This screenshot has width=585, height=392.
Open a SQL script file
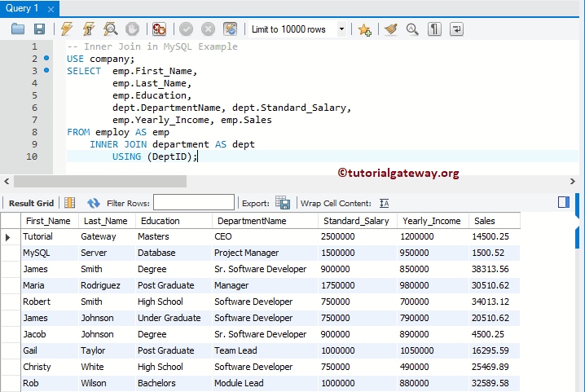18,29
